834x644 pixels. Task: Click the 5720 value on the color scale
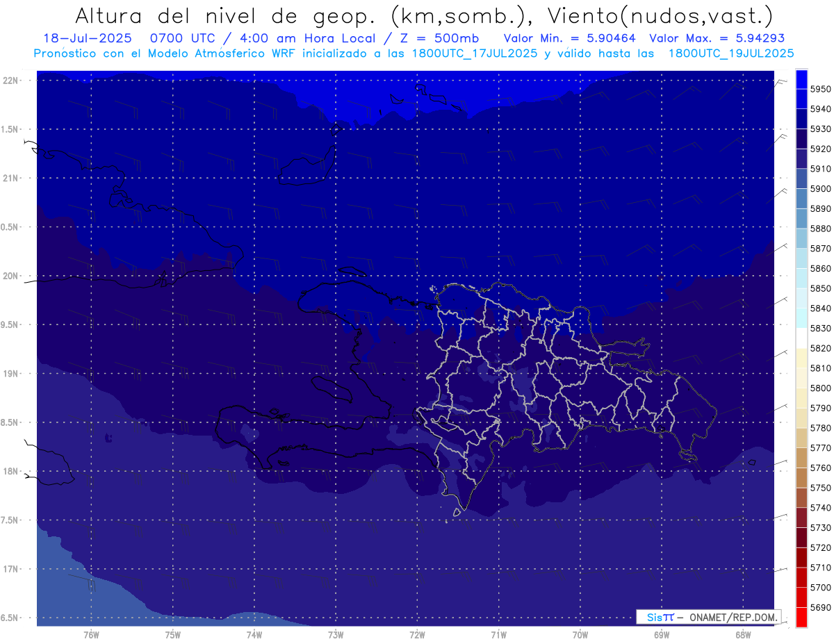tap(821, 548)
